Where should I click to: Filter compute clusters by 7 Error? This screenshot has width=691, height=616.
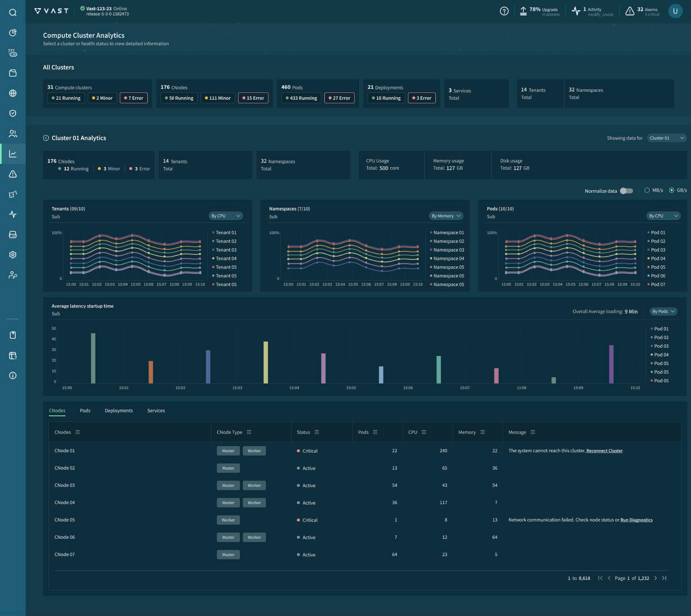pyautogui.click(x=134, y=98)
